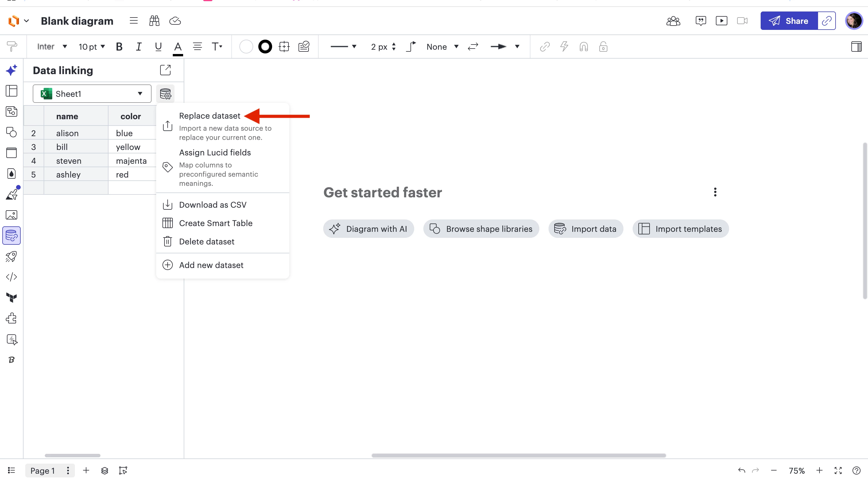868x482 pixels.
Task: Expand the Sheet1 dataset dropdown
Action: click(x=92, y=94)
